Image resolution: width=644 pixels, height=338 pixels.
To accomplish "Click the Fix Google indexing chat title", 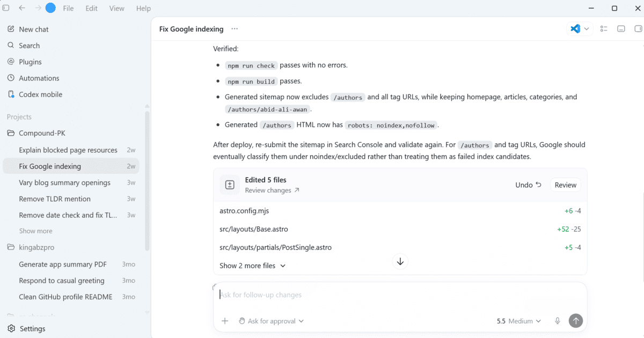I will (191, 29).
